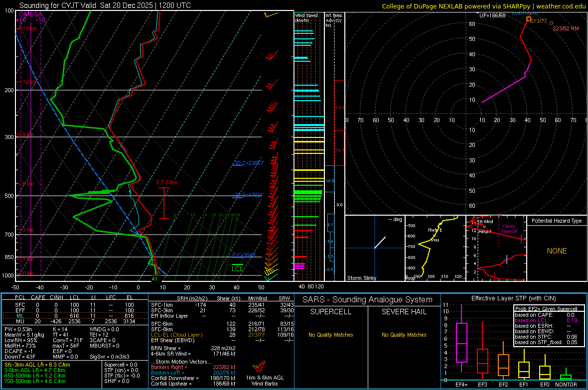Click the 'LowRH = 95%' value

[20, 341]
